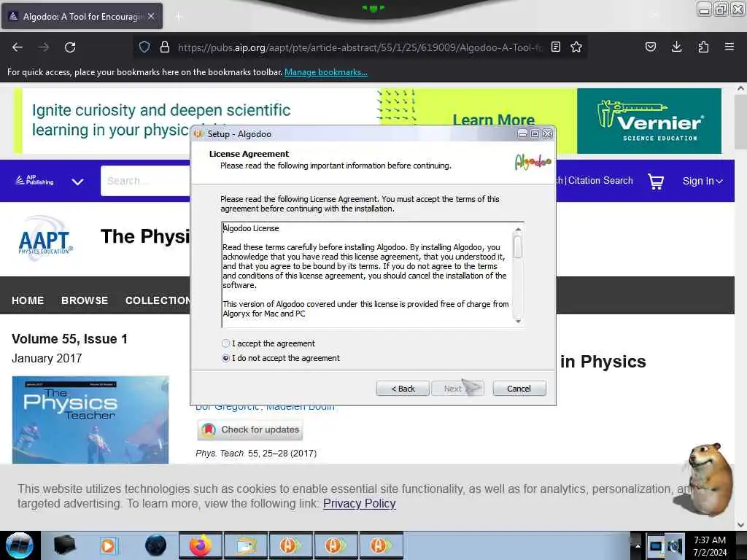Image resolution: width=747 pixels, height=560 pixels.
Task: Click Learn More in banner ad
Action: pos(494,120)
